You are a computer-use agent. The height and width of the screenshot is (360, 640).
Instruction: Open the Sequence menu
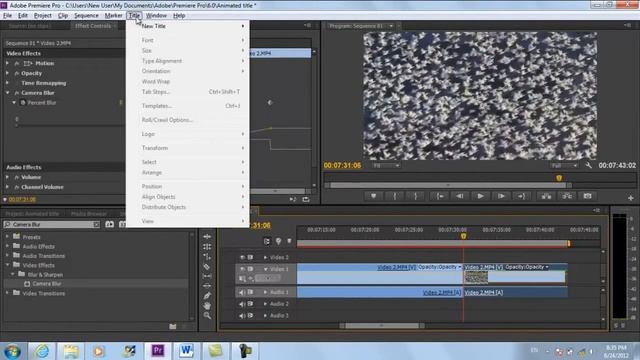[x=86, y=16]
